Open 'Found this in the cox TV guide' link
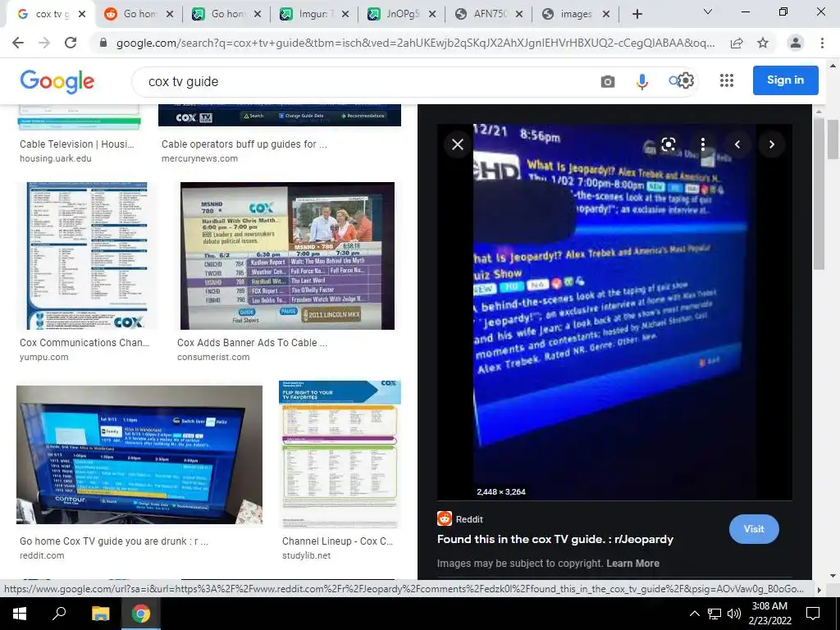The image size is (840, 630). 555,540
